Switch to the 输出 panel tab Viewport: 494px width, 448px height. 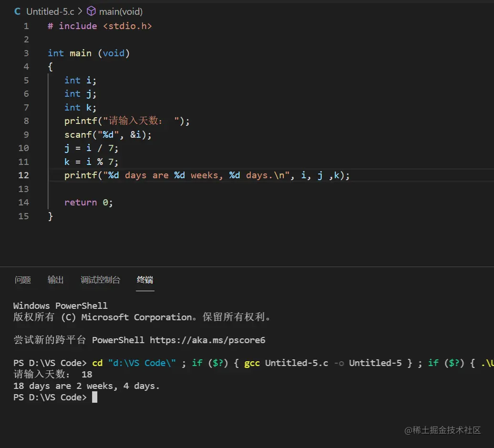point(55,280)
